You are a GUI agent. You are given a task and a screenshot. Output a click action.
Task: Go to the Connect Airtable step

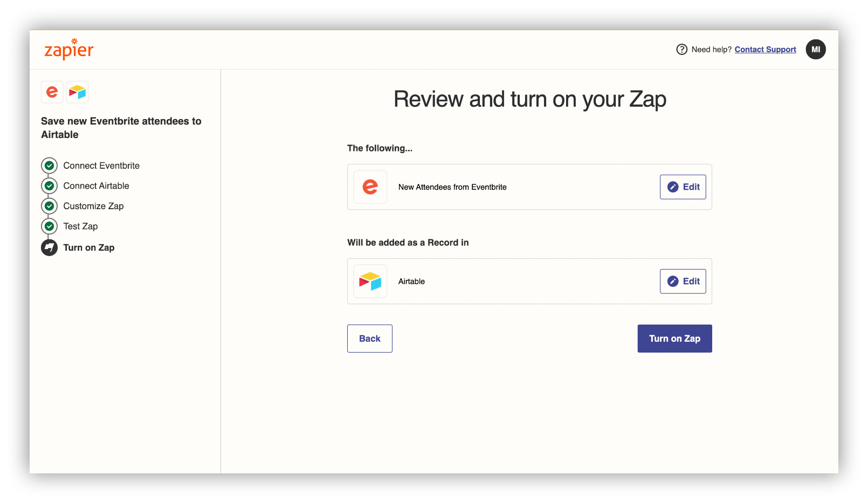click(x=96, y=186)
